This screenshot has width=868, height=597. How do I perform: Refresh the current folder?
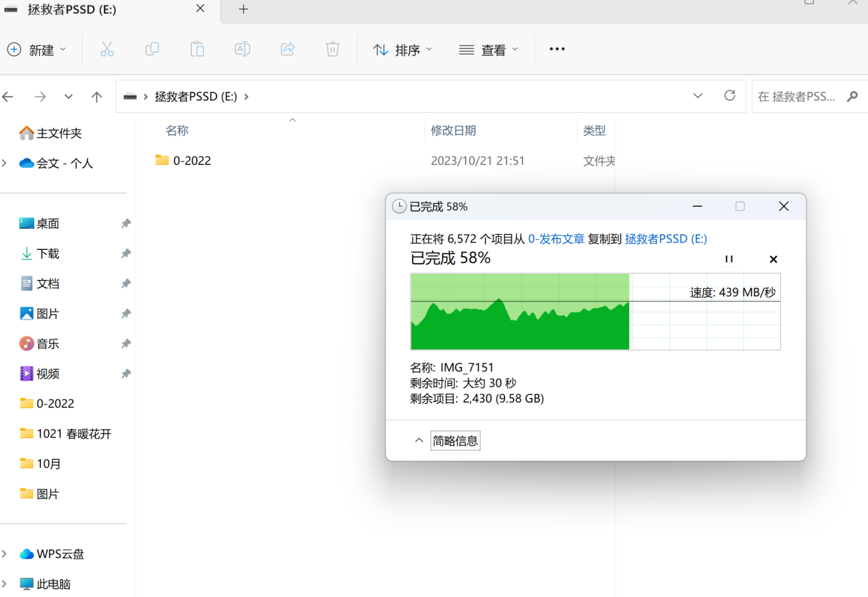730,96
